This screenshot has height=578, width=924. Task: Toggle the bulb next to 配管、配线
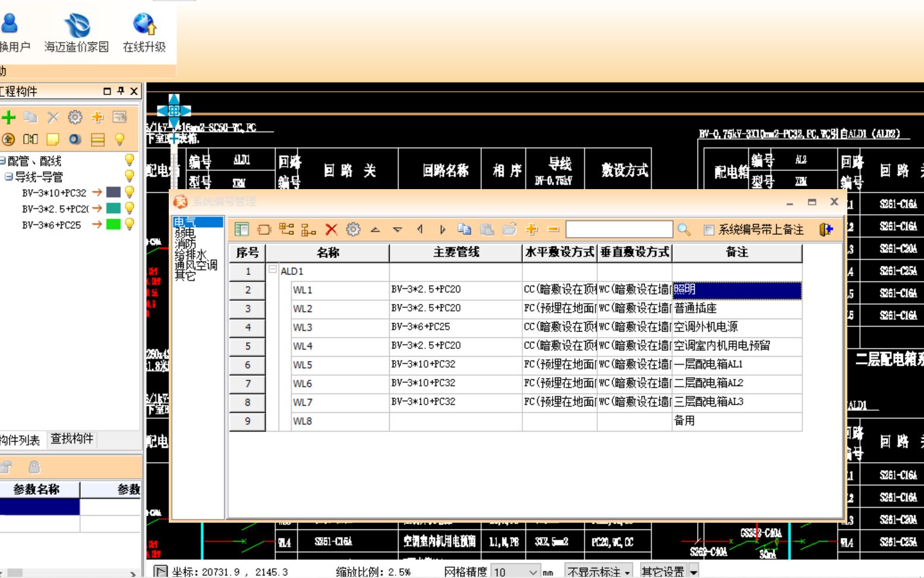130,159
